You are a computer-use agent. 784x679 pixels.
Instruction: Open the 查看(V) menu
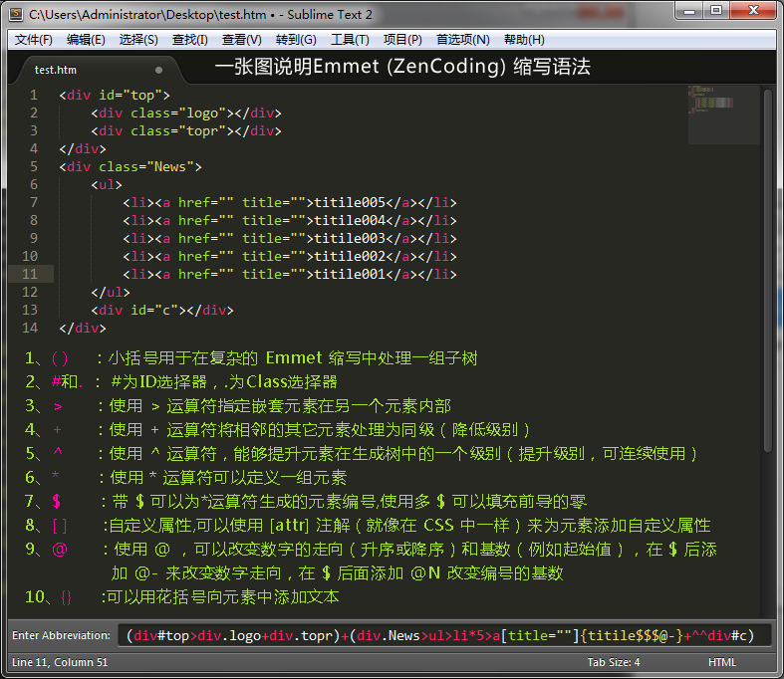(x=242, y=40)
